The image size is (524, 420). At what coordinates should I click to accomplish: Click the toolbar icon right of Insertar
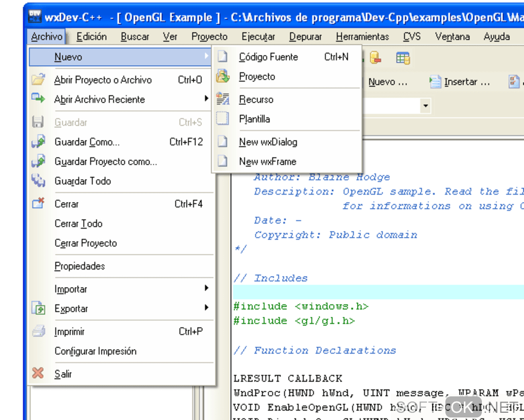pyautogui.click(x=514, y=82)
